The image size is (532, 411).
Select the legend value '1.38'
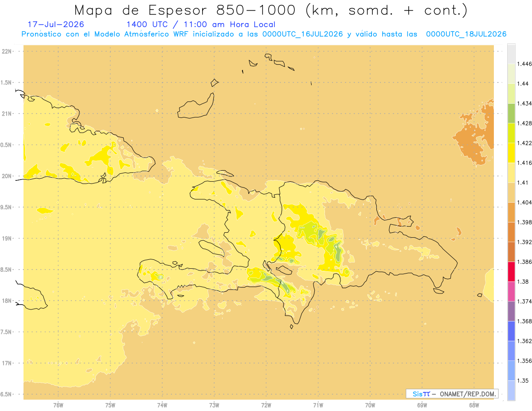523,282
